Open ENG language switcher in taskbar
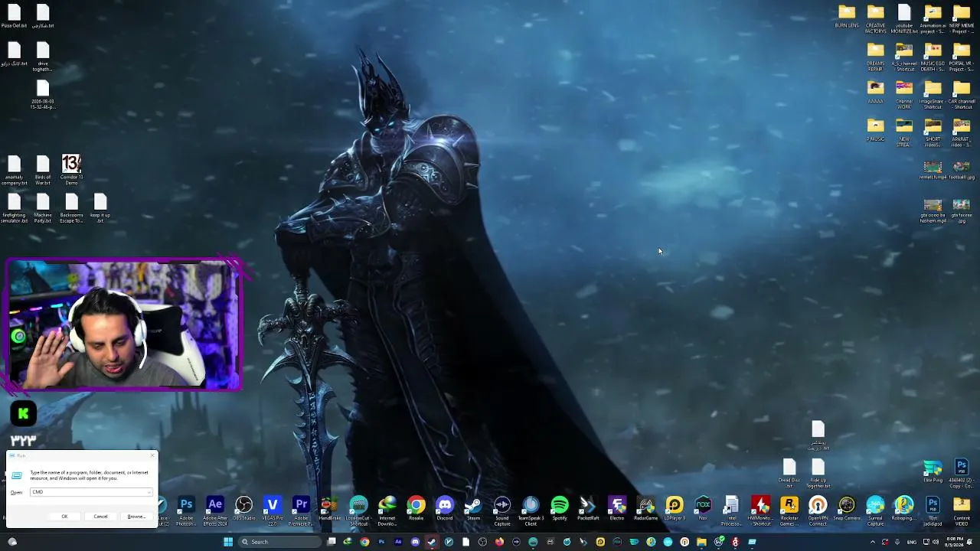 (912, 542)
